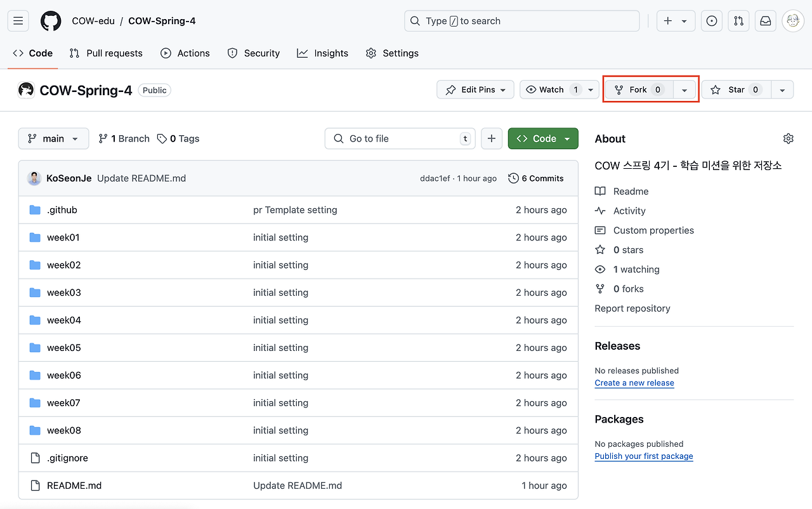Click the Go to file search field
The image size is (812, 509).
(x=400, y=138)
